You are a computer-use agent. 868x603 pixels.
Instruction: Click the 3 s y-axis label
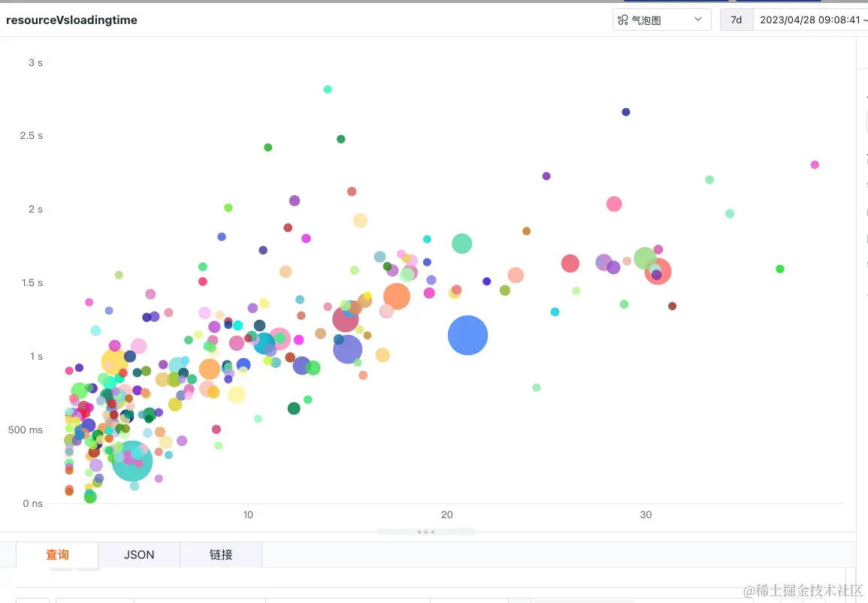(35, 62)
